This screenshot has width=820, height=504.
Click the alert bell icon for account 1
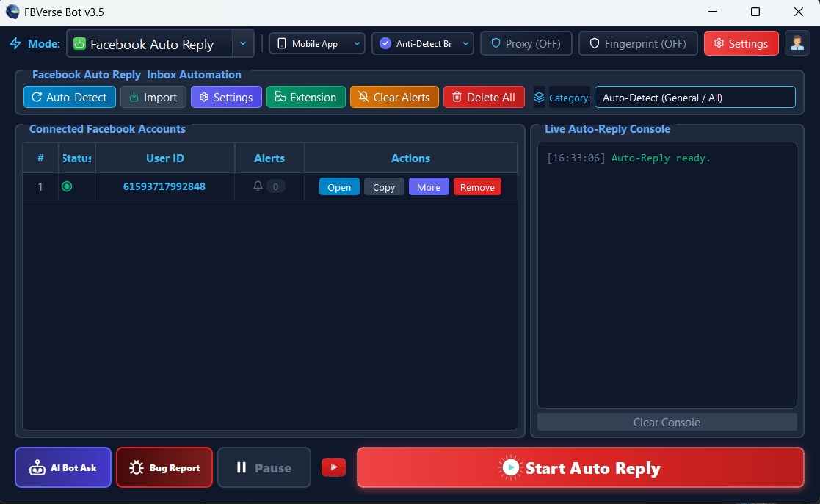258,186
